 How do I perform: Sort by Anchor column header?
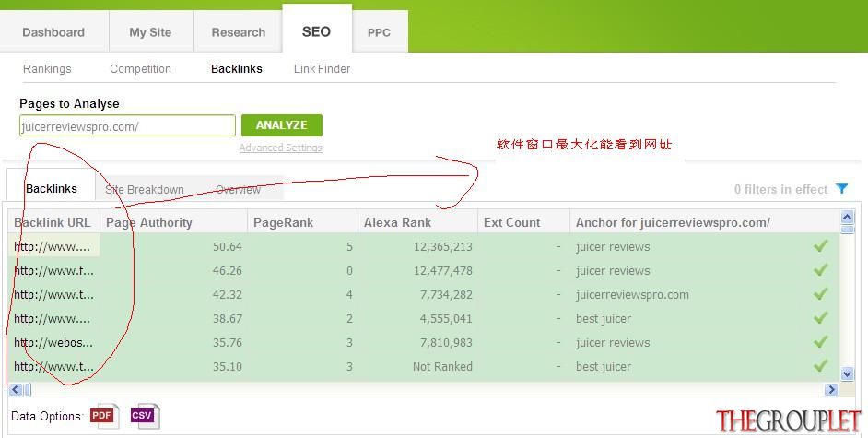click(x=704, y=222)
